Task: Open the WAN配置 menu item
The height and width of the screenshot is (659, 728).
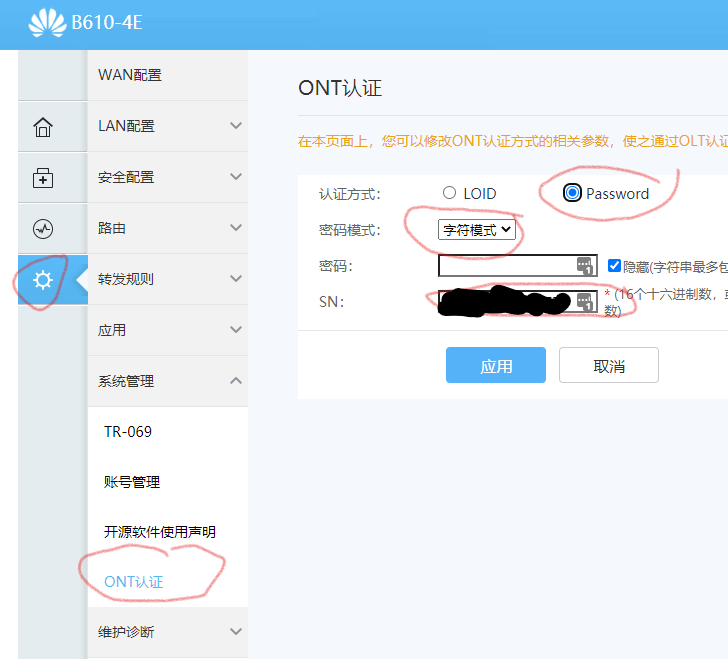Action: [x=130, y=75]
